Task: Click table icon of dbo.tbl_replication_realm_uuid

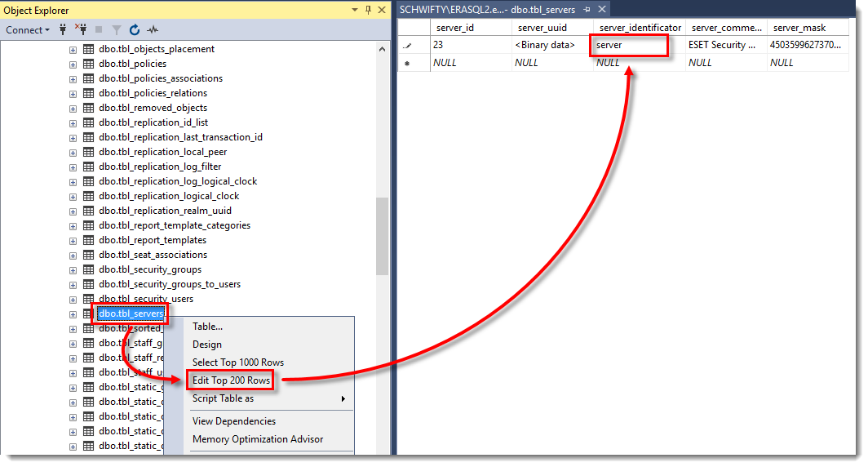Action: [x=88, y=211]
